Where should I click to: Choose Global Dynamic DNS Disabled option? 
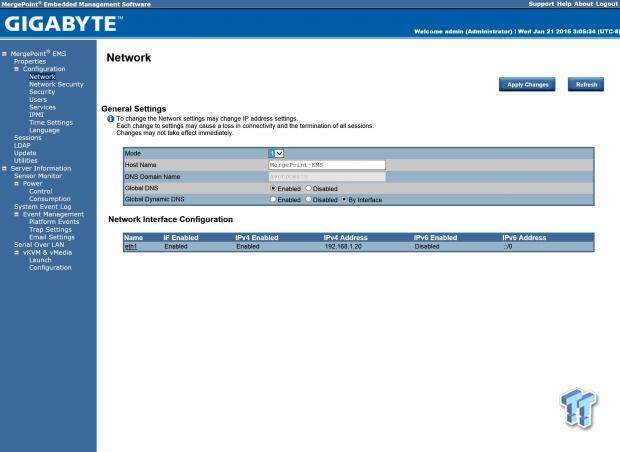pos(308,199)
